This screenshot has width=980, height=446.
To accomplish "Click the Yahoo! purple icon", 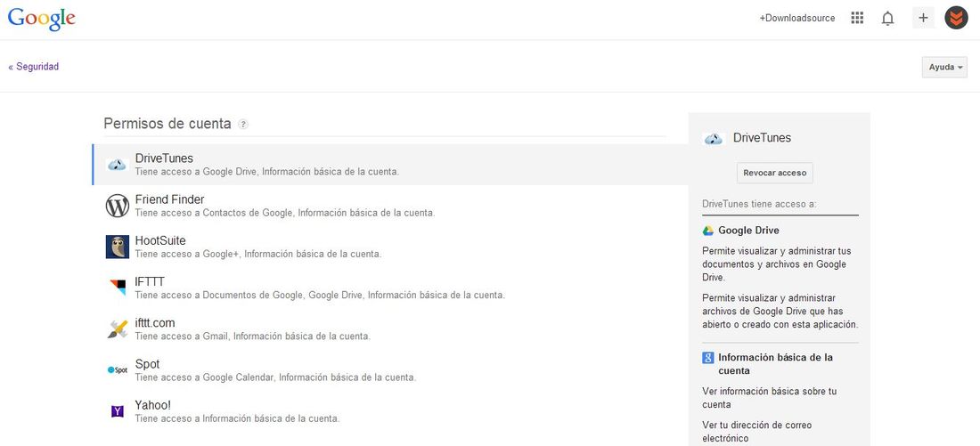I will (117, 411).
